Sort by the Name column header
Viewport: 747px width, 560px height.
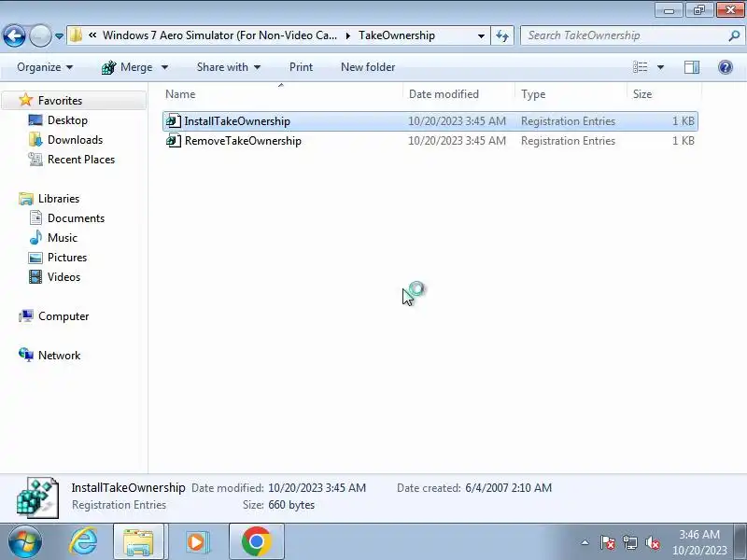tap(282, 94)
